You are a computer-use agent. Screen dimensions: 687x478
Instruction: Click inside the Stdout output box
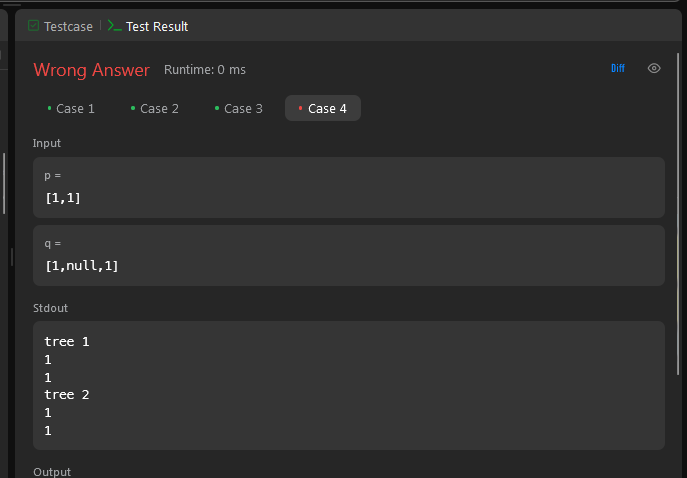point(349,386)
